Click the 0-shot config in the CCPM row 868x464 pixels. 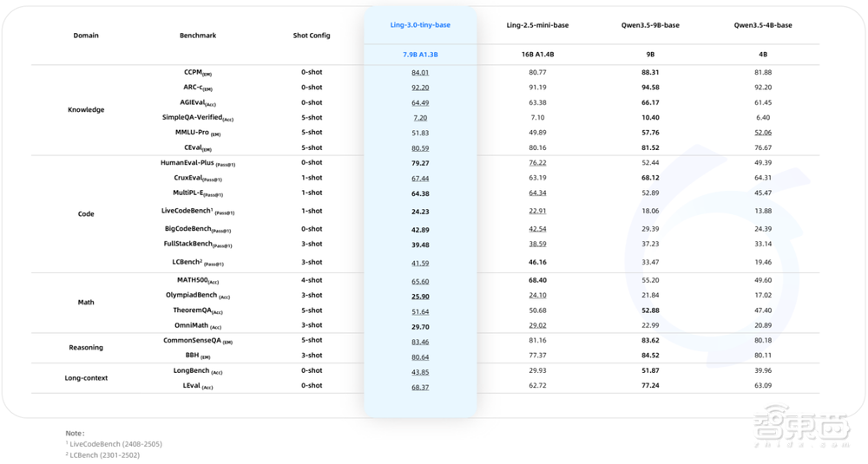312,73
